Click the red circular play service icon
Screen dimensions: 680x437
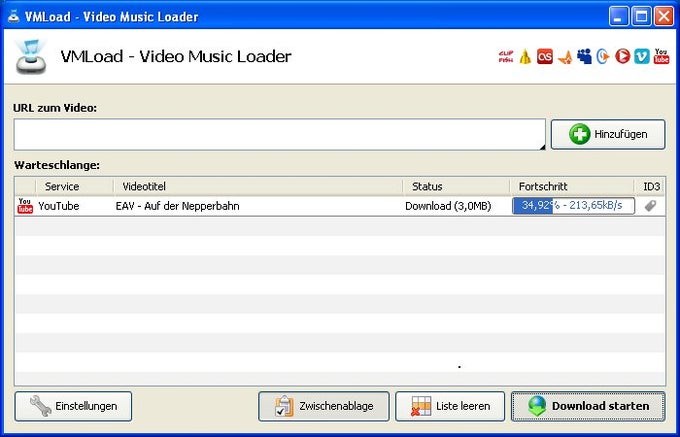(x=622, y=56)
